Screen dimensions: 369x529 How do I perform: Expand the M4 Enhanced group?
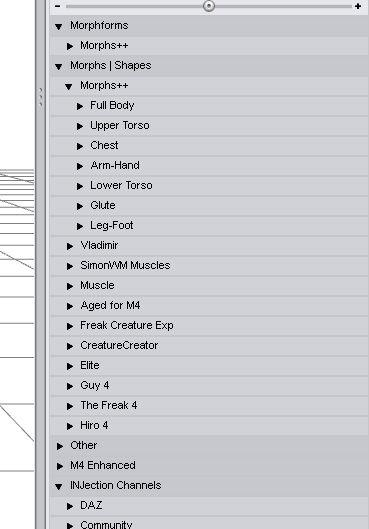(x=60, y=466)
